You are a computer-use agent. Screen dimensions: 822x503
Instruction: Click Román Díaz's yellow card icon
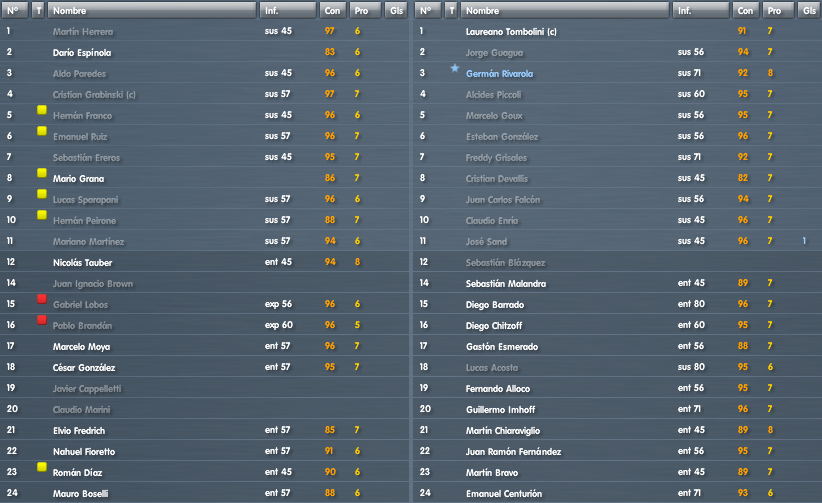coord(42,467)
